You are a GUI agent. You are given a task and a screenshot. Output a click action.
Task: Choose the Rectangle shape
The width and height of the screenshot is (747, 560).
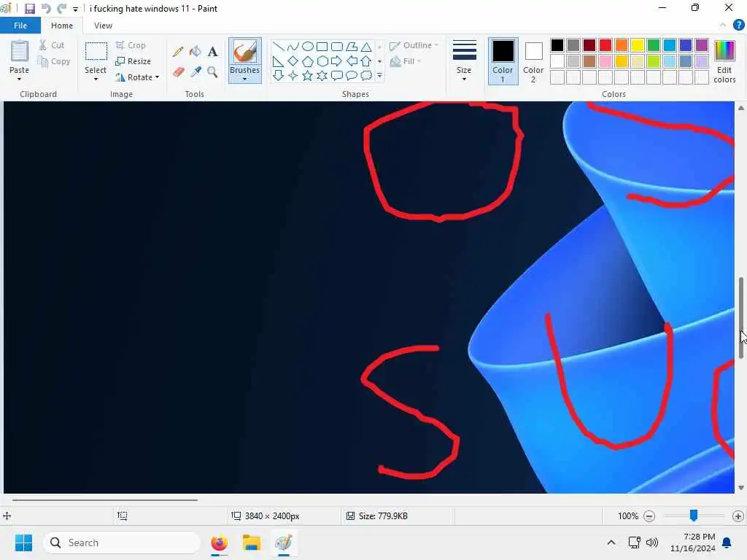coord(322,47)
